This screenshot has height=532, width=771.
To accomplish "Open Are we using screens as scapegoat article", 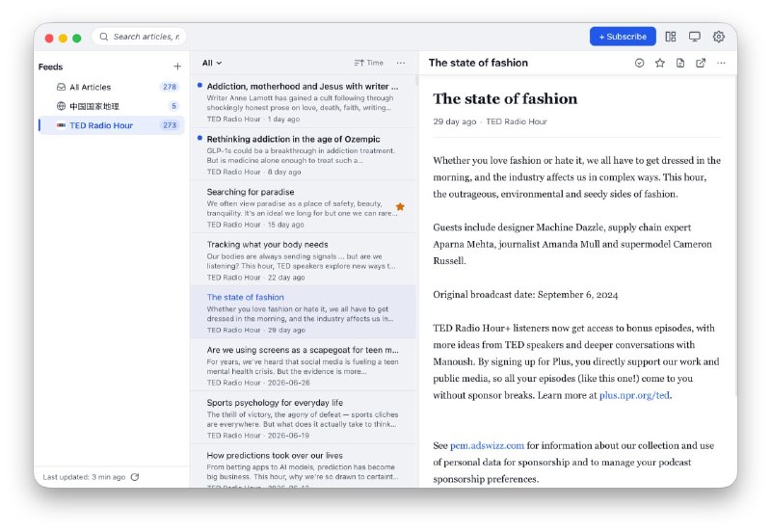I will (303, 365).
